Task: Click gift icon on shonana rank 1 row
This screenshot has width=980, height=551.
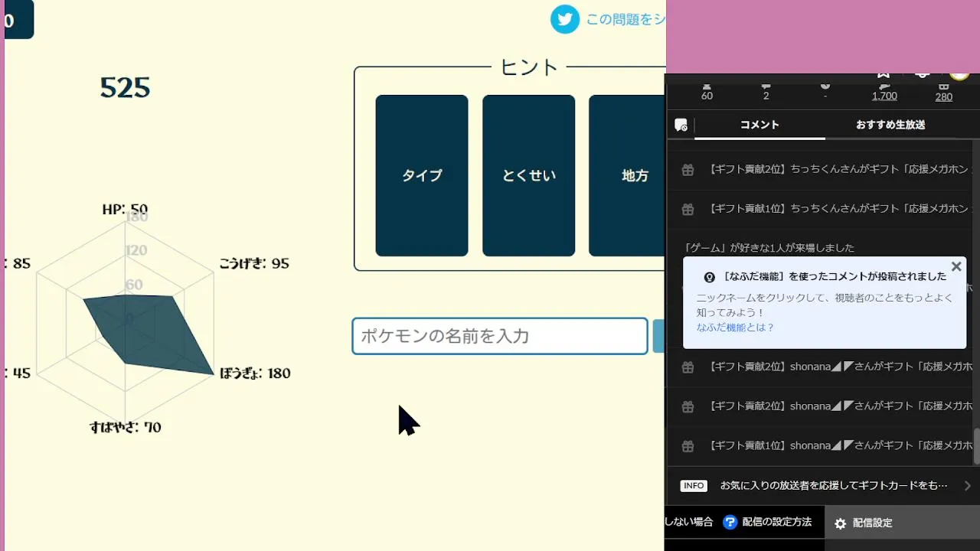Action: [x=688, y=445]
